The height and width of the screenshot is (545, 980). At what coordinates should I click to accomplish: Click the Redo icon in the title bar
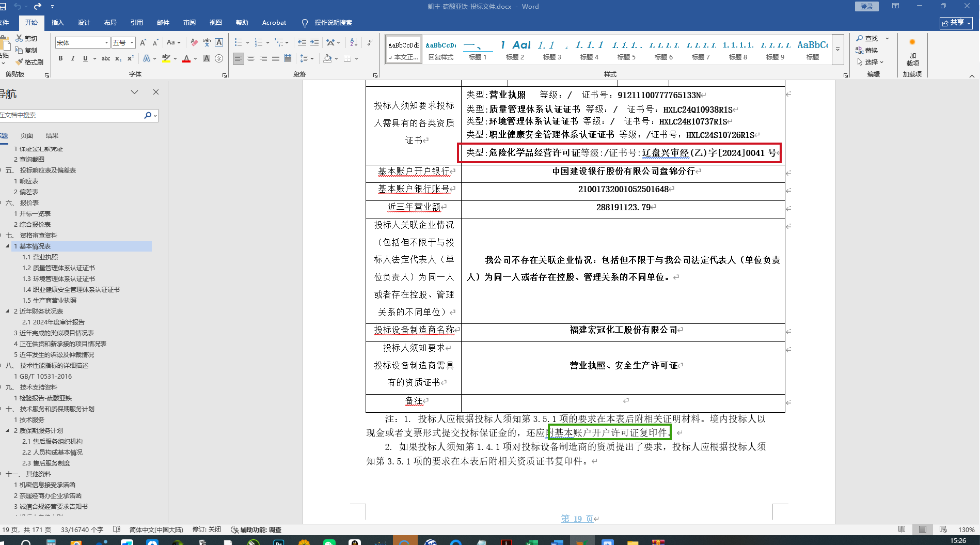[x=38, y=6]
